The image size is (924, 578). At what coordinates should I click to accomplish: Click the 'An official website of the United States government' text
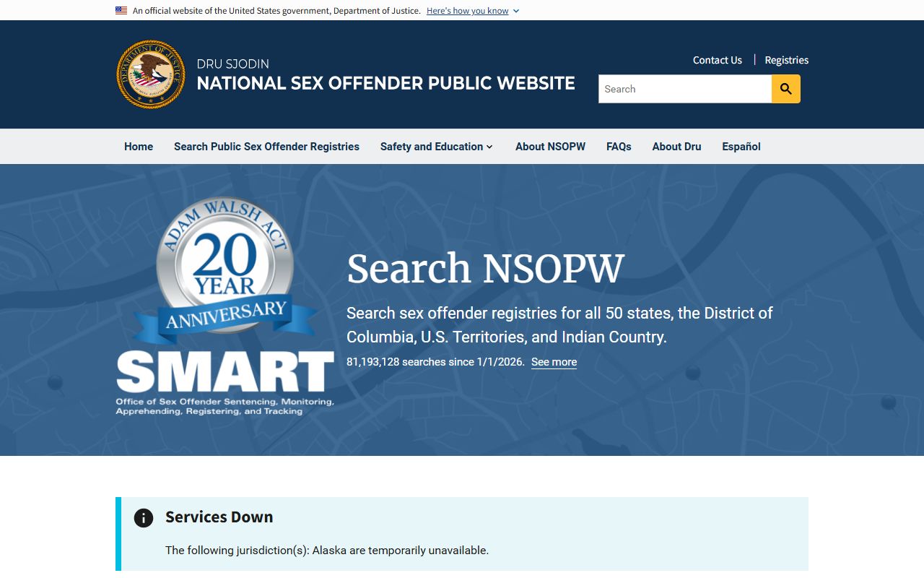pyautogui.click(x=276, y=11)
